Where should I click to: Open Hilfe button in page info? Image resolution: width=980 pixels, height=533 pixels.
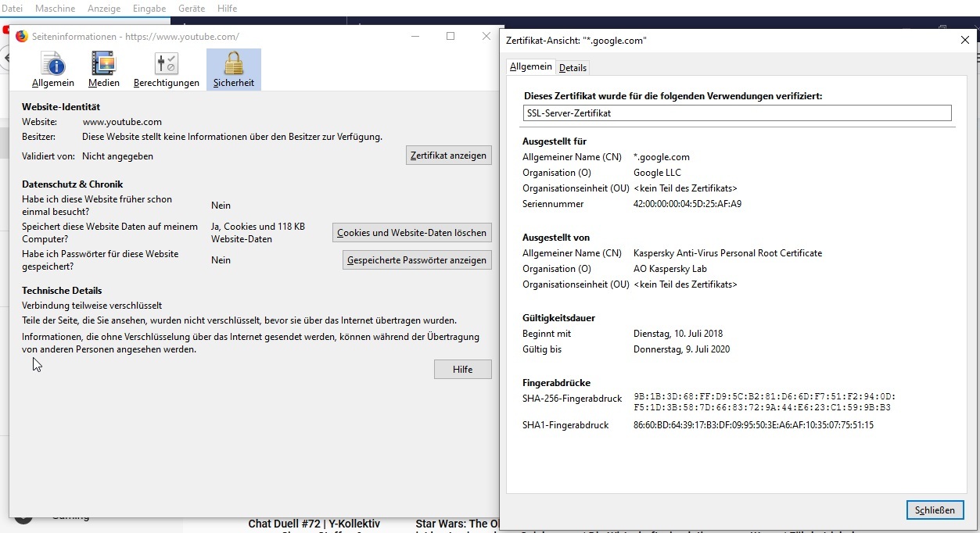463,370
